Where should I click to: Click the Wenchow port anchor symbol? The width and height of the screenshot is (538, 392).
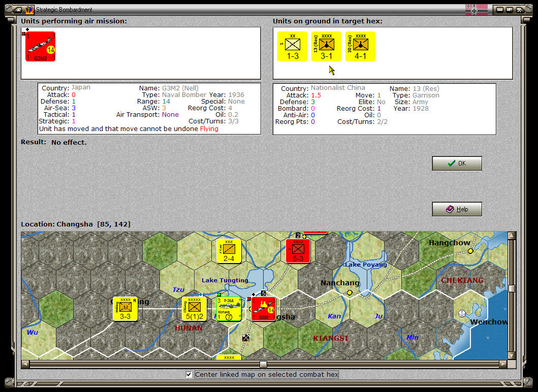pyautogui.click(x=462, y=313)
